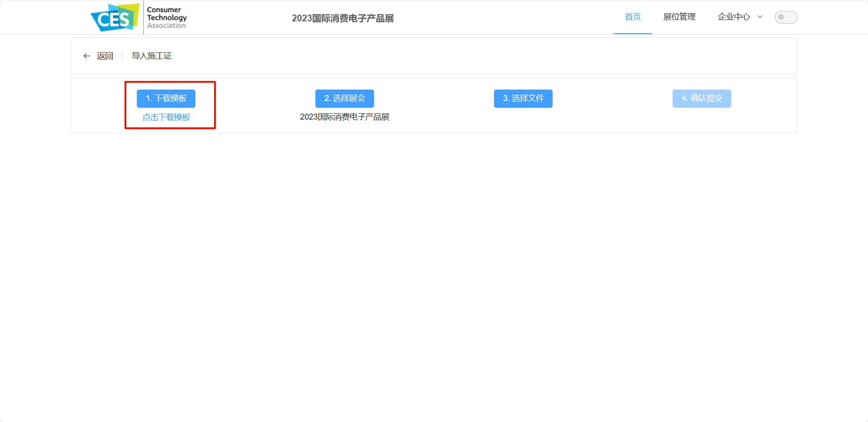
Task: Click the CES logo
Action: click(x=115, y=18)
